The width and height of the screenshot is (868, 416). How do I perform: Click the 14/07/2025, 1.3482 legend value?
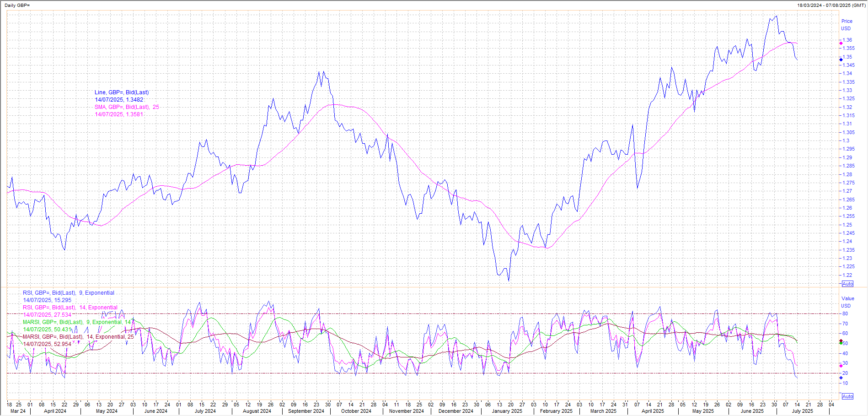[x=119, y=100]
